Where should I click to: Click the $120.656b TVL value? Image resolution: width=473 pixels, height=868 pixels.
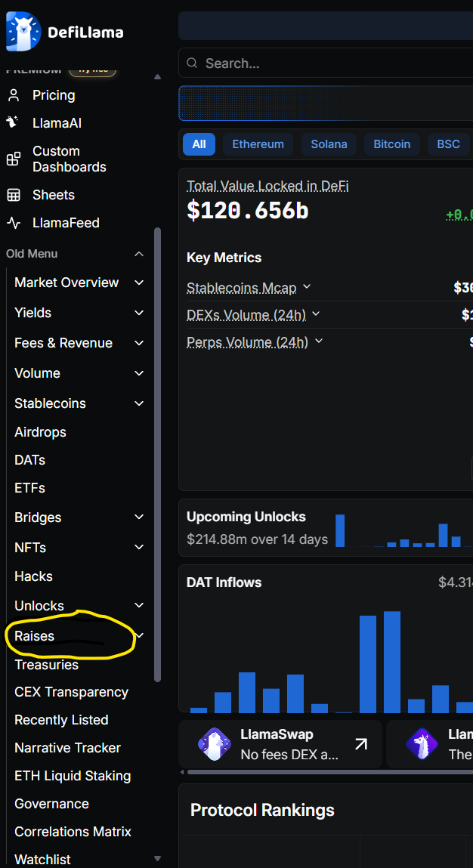(248, 212)
